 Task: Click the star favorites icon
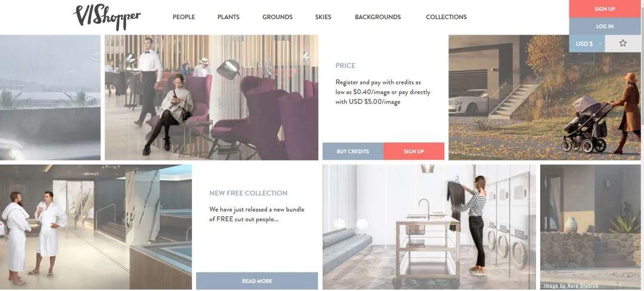(623, 43)
